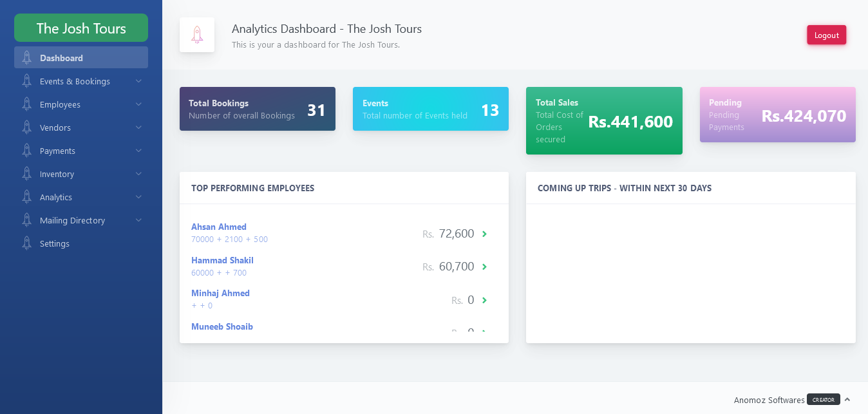Select the Pending payments purple card

(777, 115)
